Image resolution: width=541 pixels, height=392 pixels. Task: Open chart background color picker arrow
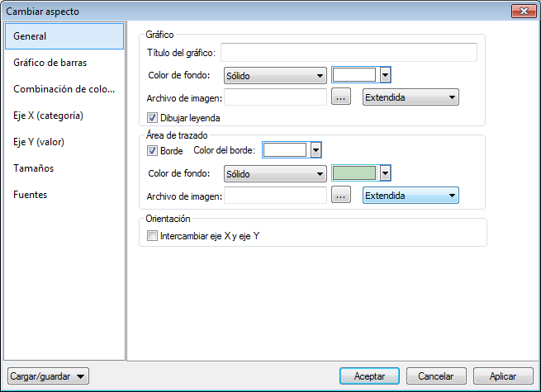click(385, 75)
